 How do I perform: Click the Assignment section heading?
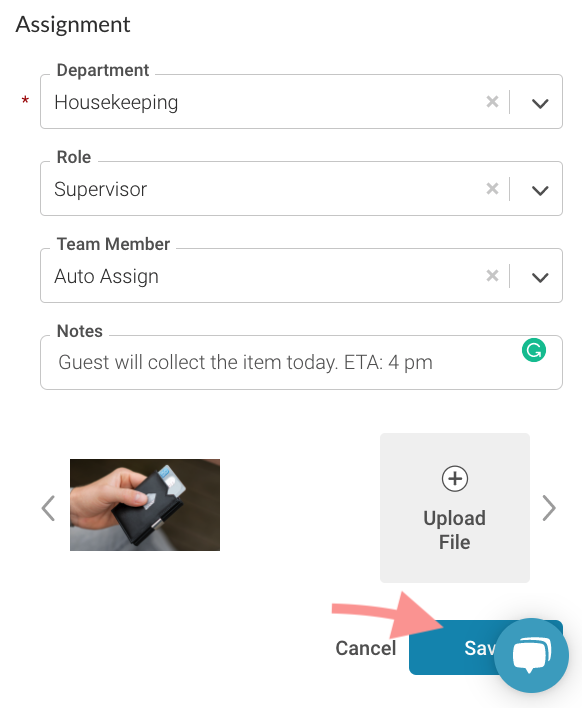(73, 25)
